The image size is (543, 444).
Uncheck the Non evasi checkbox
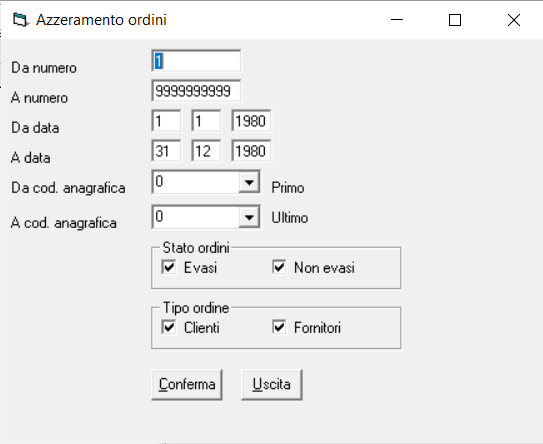click(x=279, y=267)
